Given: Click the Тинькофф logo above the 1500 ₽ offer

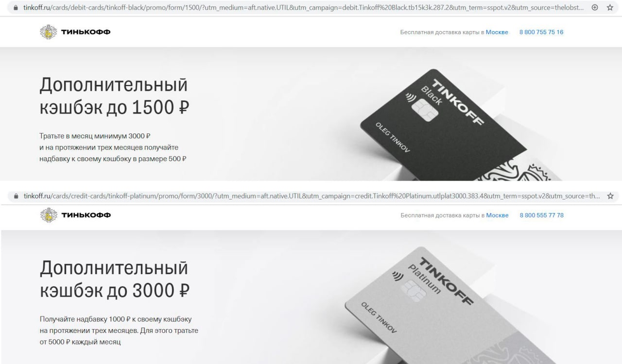Looking at the screenshot, I should [x=75, y=33].
